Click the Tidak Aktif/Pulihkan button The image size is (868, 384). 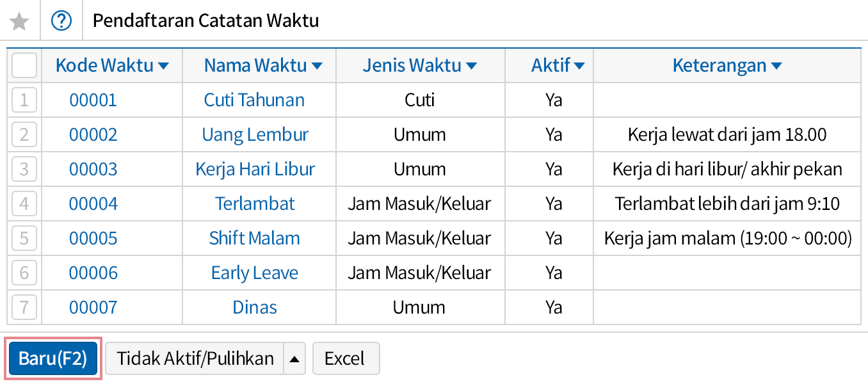coord(196,358)
